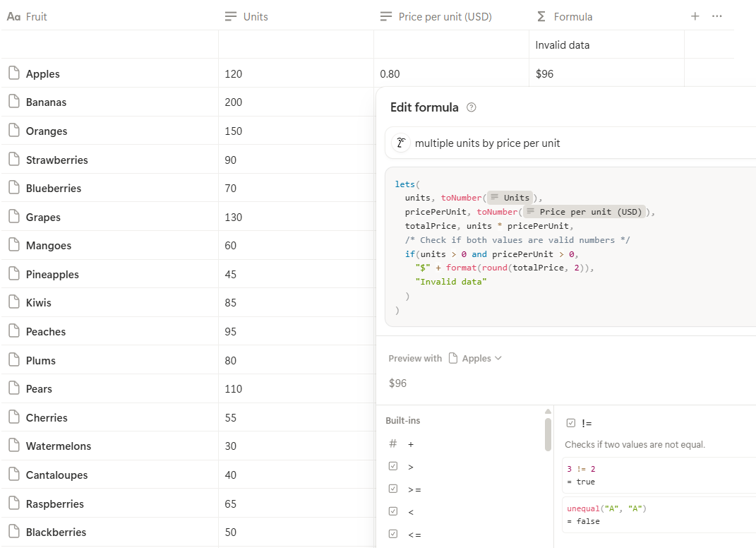756x548 pixels.
Task: Open the Fruit column header menu
Action: tap(37, 16)
